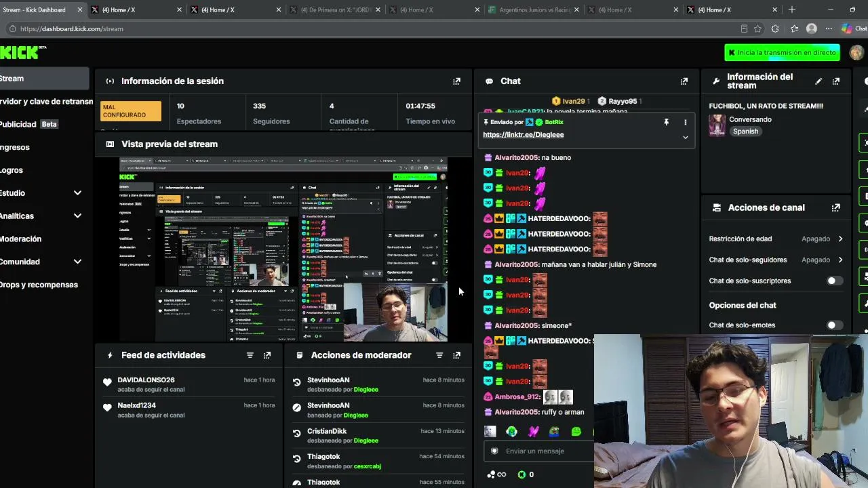Image resolution: width=868 pixels, height=488 pixels.
Task: Open the linktr.ee/Diegleee link
Action: pos(523,135)
